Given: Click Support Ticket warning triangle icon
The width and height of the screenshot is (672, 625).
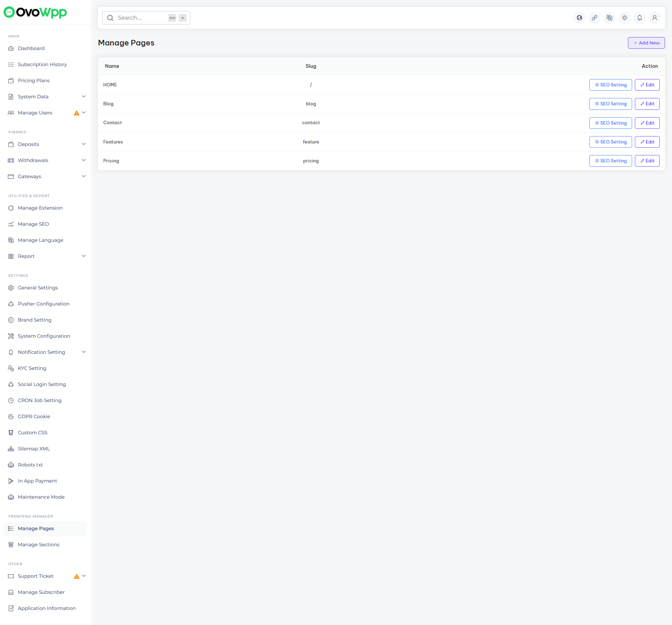Looking at the screenshot, I should coord(76,576).
